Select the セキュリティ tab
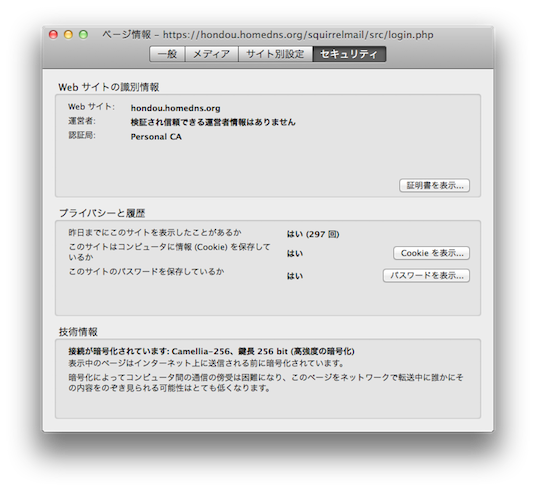Viewport: 536px width, 491px height. click(349, 54)
